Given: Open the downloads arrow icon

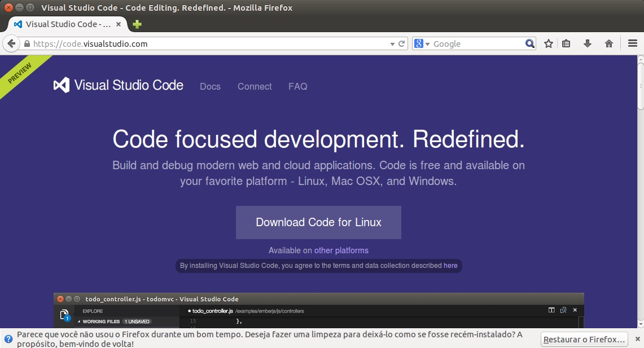Looking at the screenshot, I should (587, 44).
